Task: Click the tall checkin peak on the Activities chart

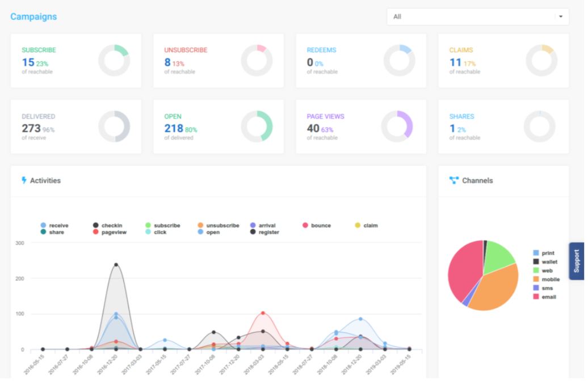Action: 116,264
